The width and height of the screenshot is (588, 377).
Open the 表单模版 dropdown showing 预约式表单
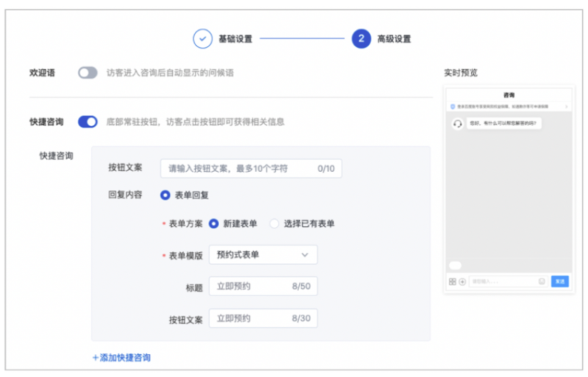pyautogui.click(x=263, y=255)
